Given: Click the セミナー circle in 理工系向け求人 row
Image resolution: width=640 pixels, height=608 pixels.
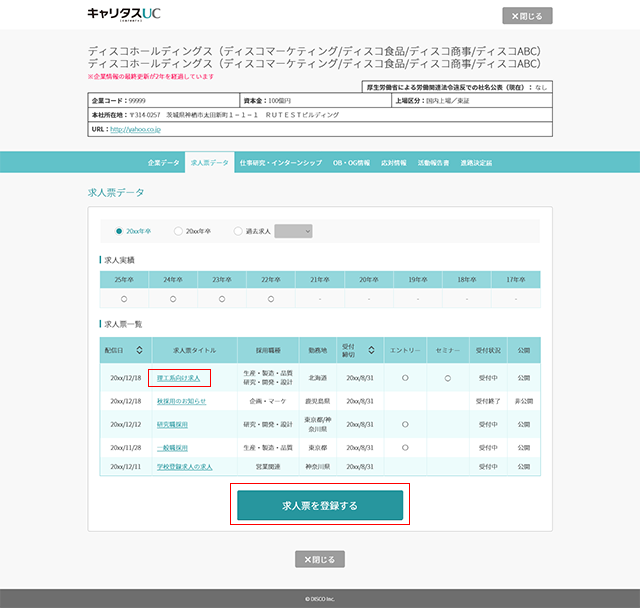Looking at the screenshot, I should point(448,378).
